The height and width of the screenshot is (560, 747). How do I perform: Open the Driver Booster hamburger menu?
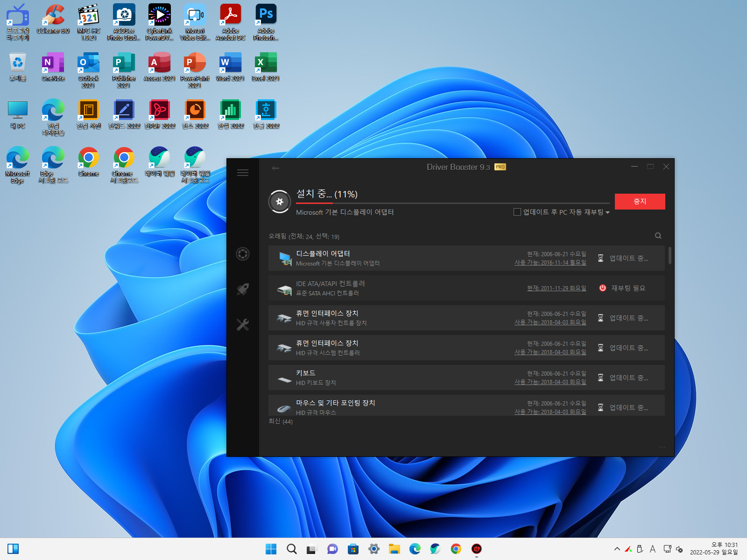tap(243, 173)
